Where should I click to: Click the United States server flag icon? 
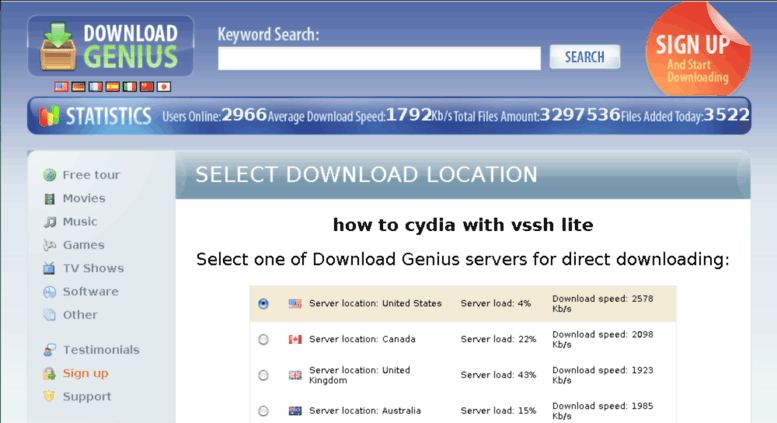click(x=295, y=304)
